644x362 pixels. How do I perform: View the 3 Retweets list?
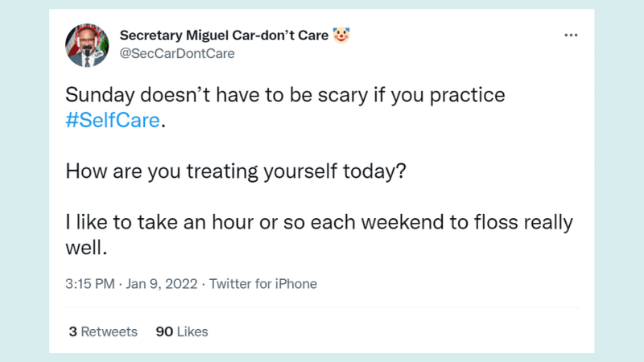103,331
